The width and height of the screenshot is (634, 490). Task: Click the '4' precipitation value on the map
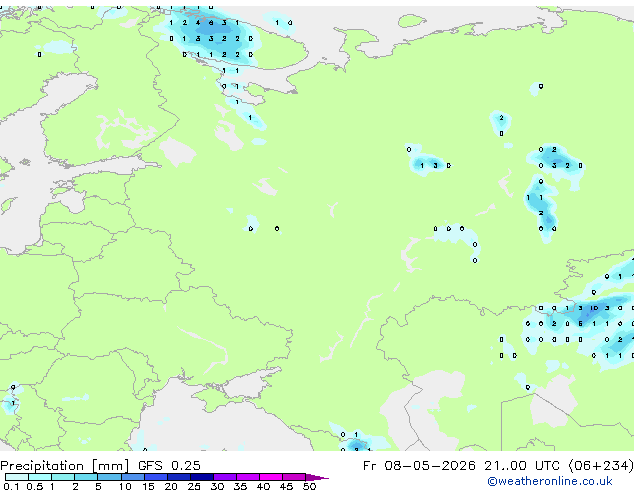[x=198, y=23]
